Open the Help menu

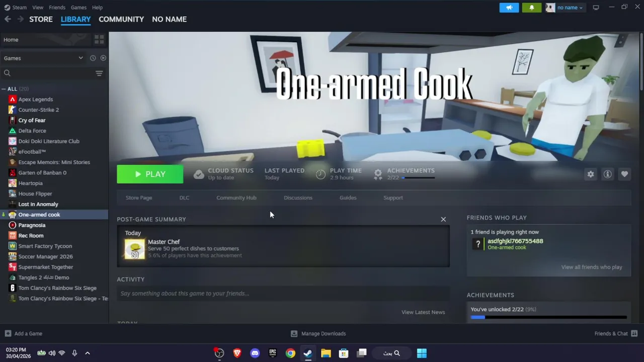pos(97,8)
